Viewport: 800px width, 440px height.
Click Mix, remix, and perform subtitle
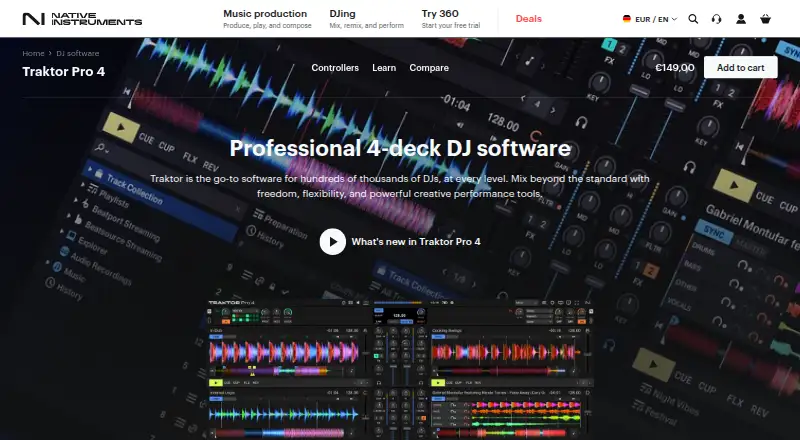point(366,26)
